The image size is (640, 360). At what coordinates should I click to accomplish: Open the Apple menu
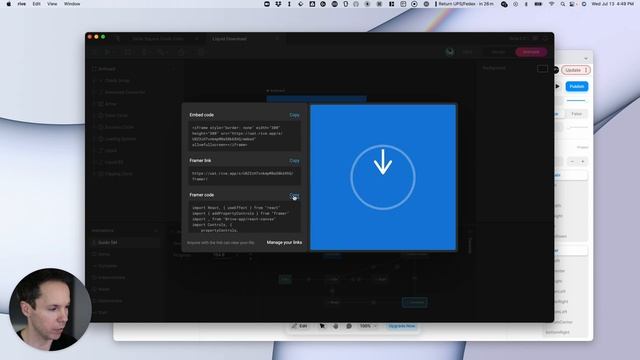[8, 4]
